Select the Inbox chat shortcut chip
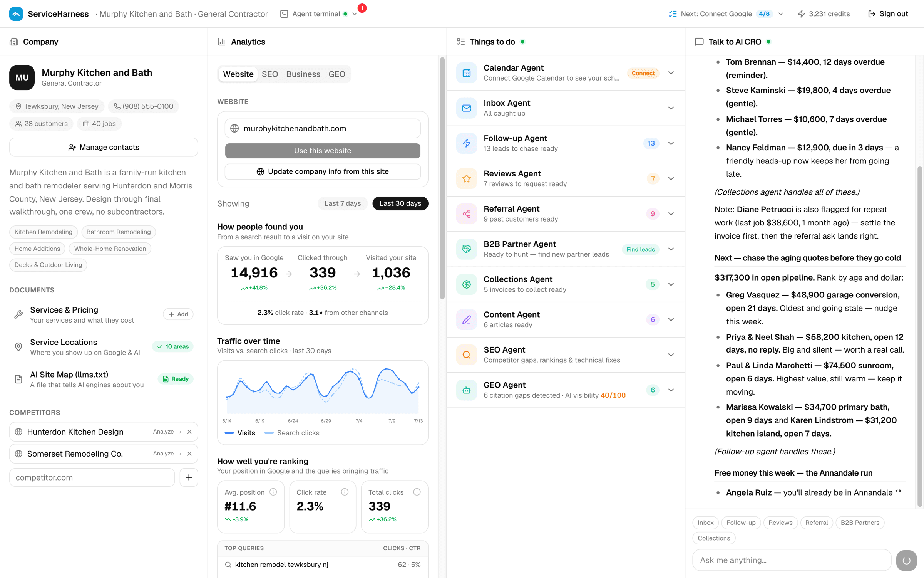The height and width of the screenshot is (578, 924). pos(705,523)
